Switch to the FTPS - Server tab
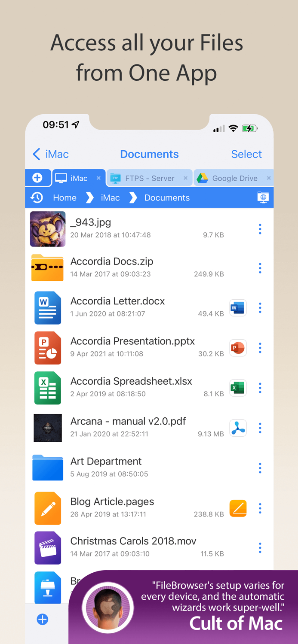The image size is (298, 644). click(x=149, y=178)
